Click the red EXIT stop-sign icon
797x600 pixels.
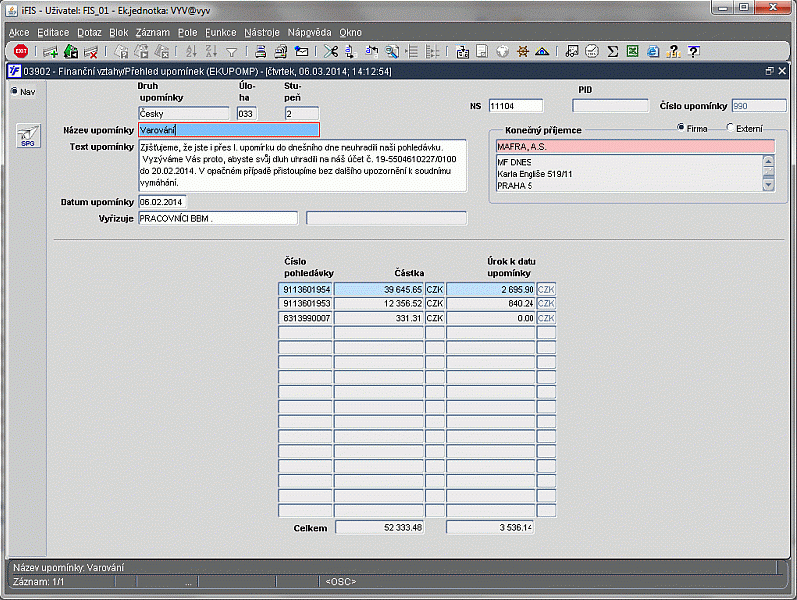21,51
